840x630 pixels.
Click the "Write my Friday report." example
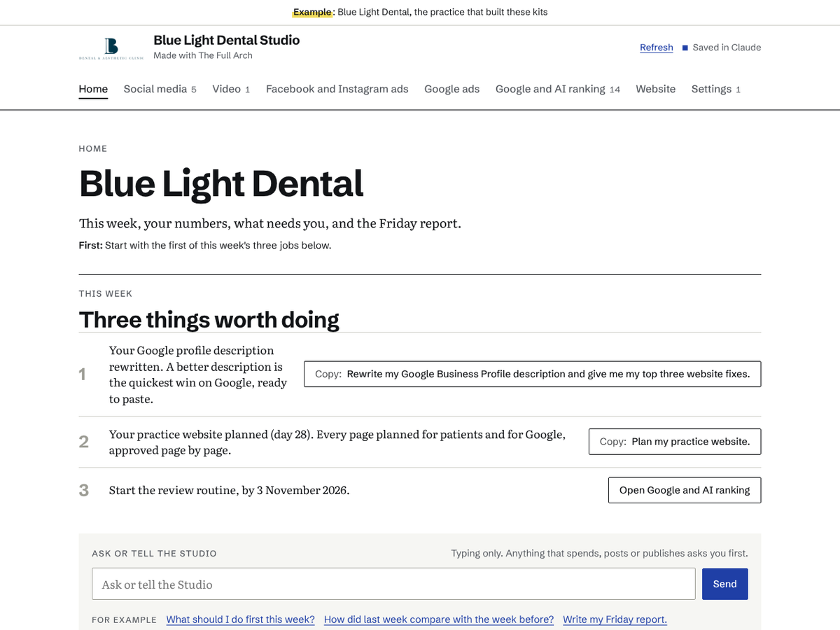coord(615,619)
